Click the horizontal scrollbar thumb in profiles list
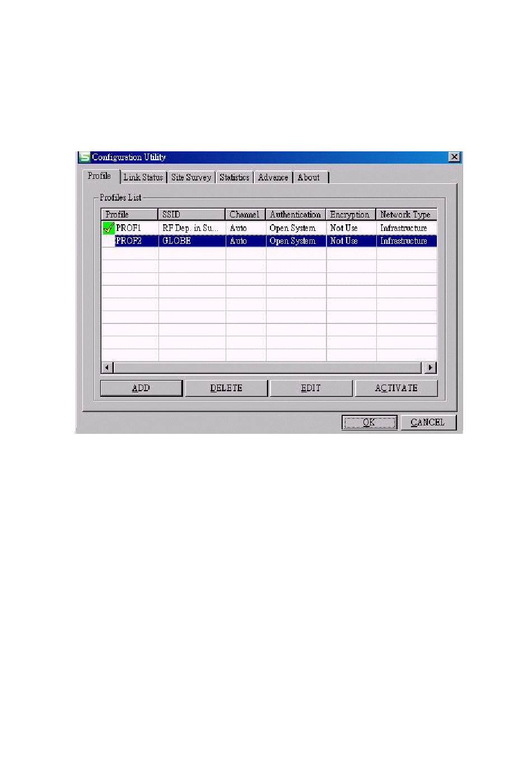This screenshot has width=532, height=778. tap(267, 368)
